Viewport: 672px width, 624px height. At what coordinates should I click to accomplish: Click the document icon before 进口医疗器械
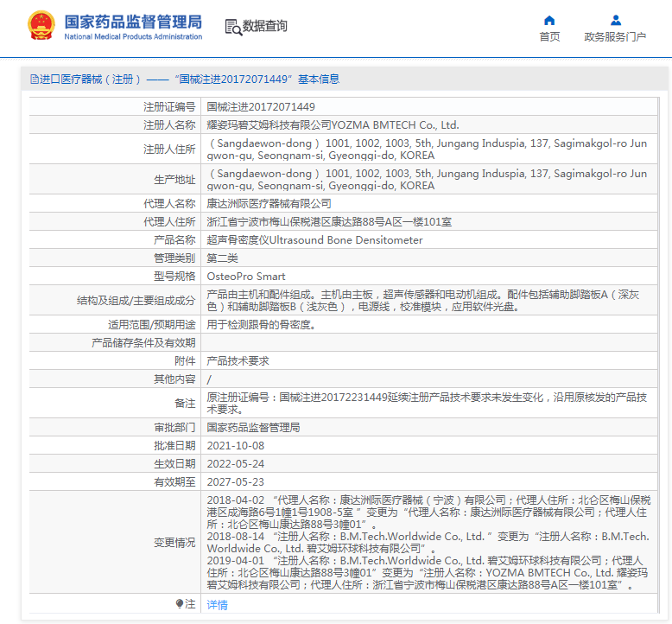[35, 80]
